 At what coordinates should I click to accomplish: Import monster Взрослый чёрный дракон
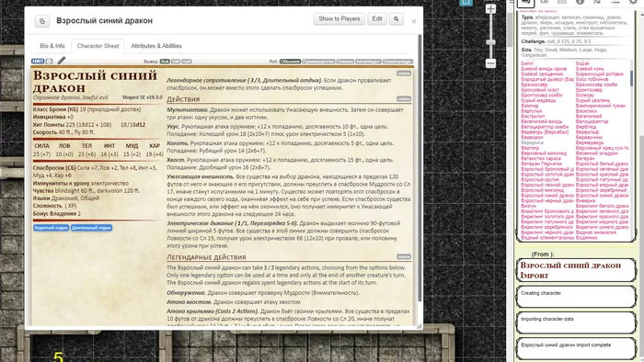click(x=547, y=200)
